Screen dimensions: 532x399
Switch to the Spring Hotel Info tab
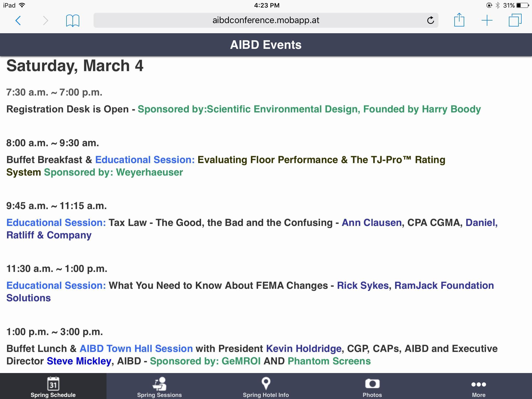tap(266, 387)
